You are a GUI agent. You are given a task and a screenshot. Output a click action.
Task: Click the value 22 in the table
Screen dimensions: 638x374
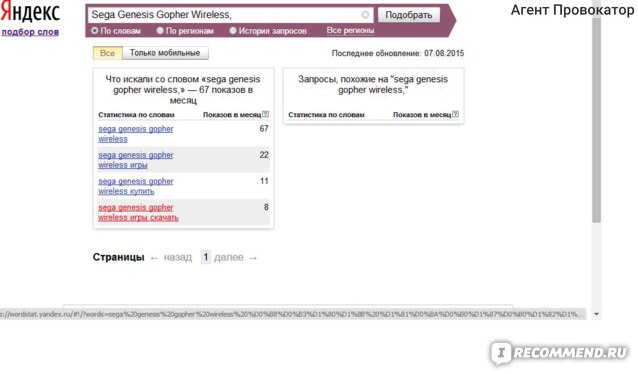[264, 155]
